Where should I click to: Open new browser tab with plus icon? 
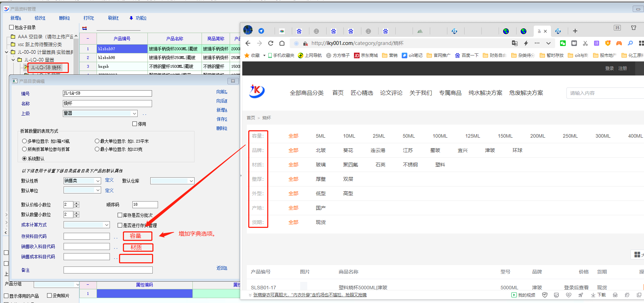pos(575,31)
